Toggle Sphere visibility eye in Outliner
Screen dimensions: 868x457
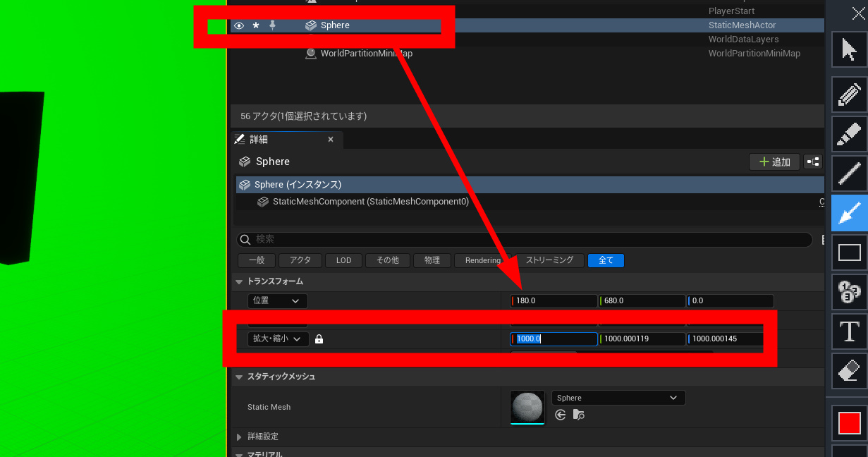point(239,25)
